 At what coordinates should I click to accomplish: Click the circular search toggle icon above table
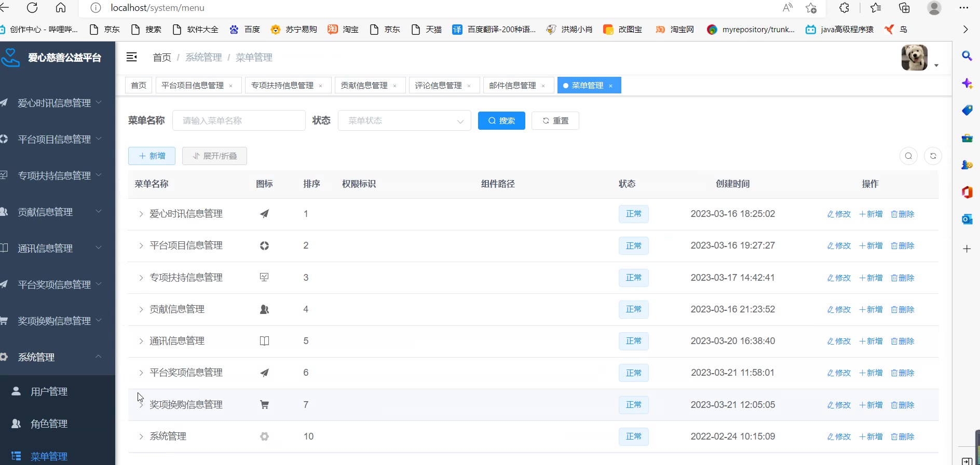pos(908,156)
